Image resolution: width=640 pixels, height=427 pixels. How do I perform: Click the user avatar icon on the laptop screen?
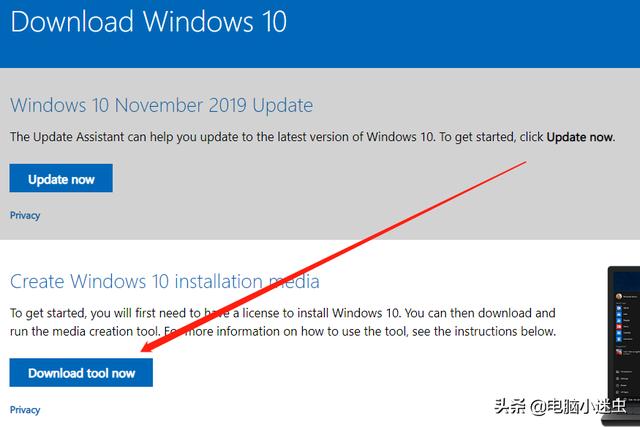(619, 297)
